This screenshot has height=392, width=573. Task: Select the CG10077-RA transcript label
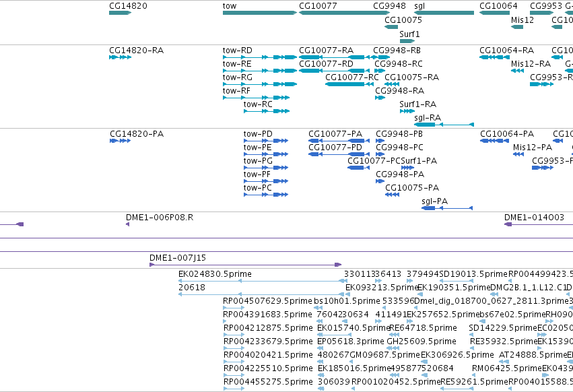pyautogui.click(x=326, y=50)
